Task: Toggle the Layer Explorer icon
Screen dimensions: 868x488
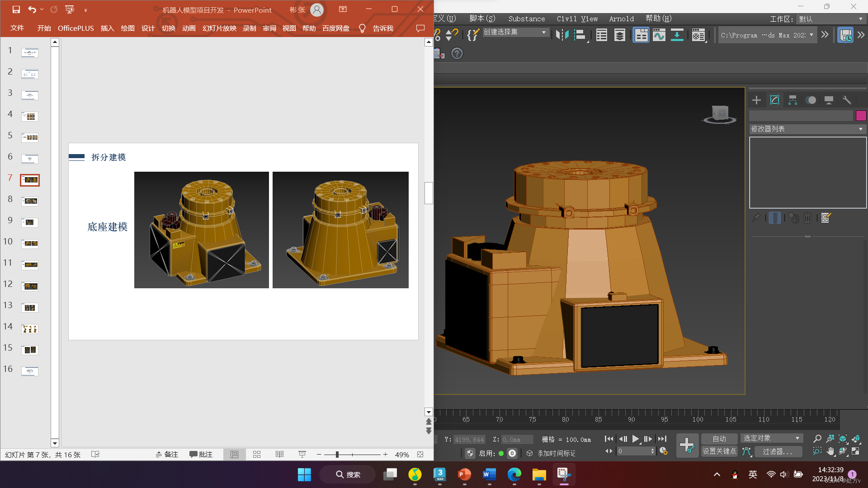Action: [620, 35]
